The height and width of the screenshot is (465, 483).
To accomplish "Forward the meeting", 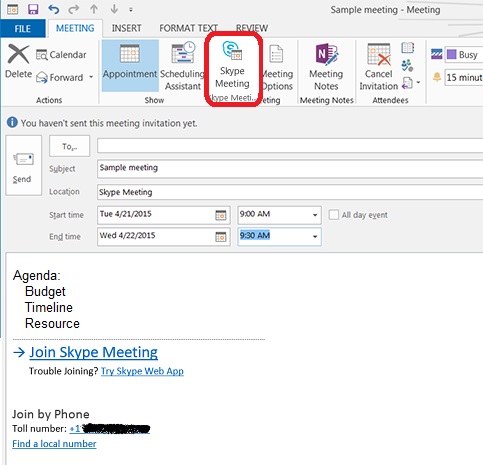I will tap(60, 77).
